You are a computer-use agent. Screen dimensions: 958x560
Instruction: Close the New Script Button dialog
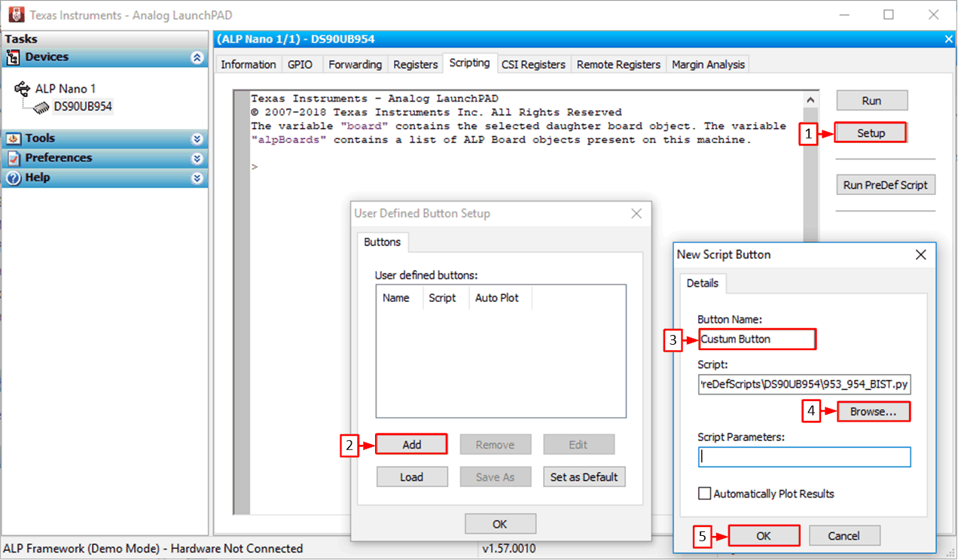[920, 254]
